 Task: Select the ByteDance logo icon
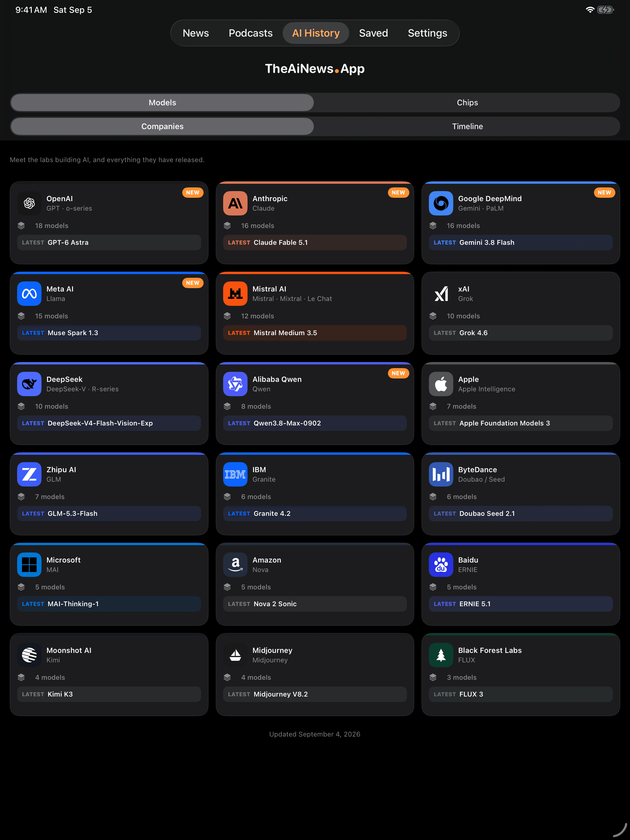pos(441,474)
